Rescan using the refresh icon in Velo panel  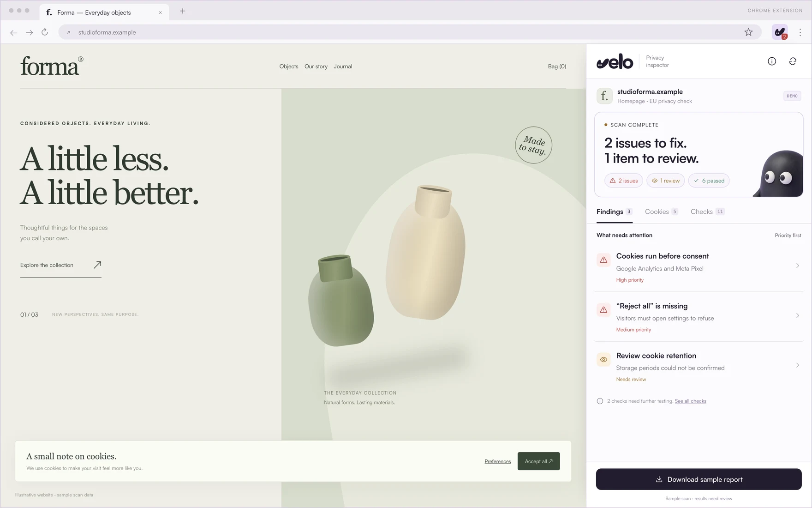(793, 61)
